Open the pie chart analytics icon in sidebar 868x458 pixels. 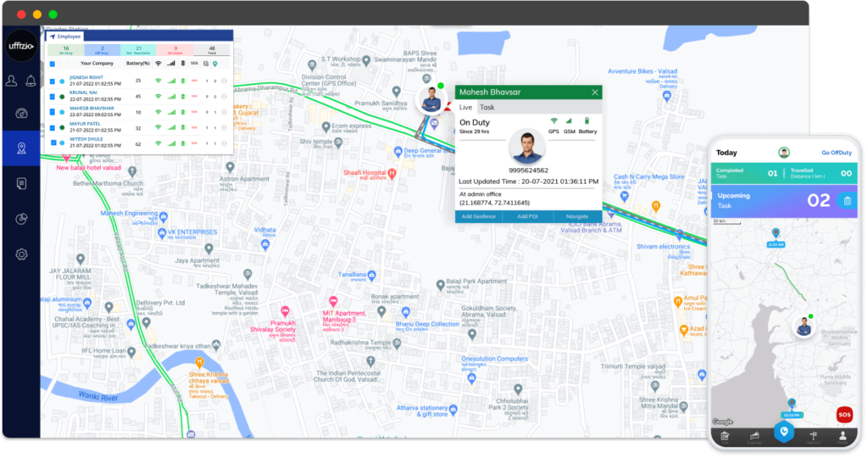[21, 219]
